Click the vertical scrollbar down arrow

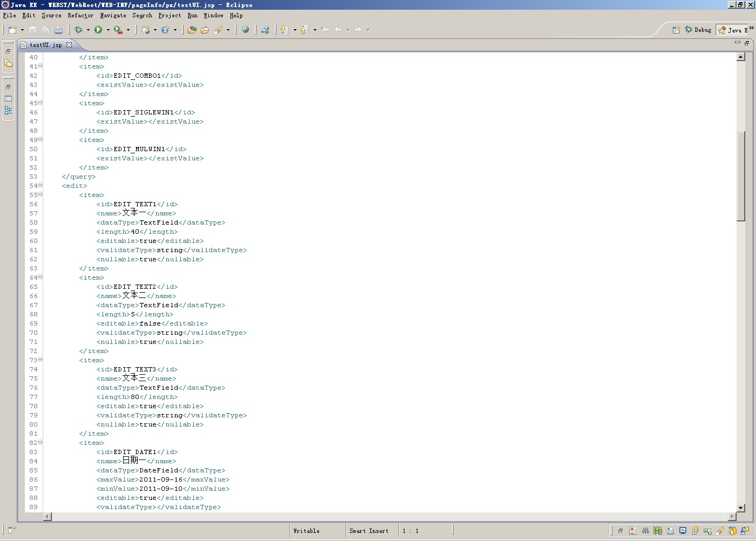click(x=741, y=508)
